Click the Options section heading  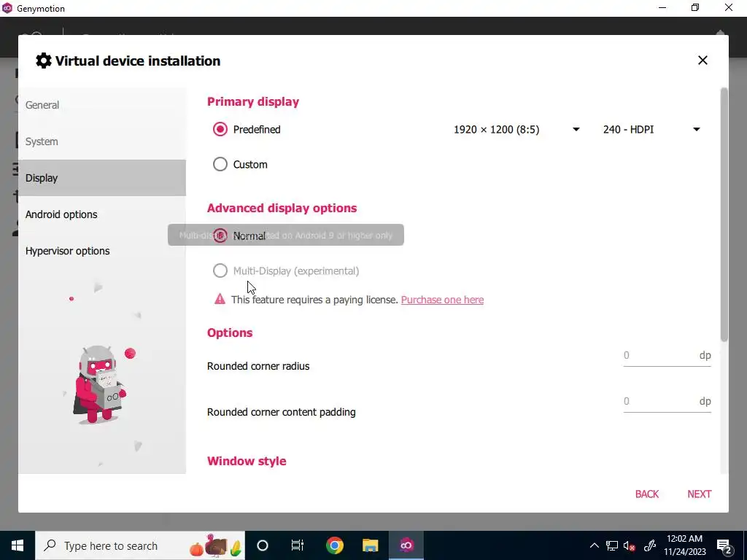(230, 332)
